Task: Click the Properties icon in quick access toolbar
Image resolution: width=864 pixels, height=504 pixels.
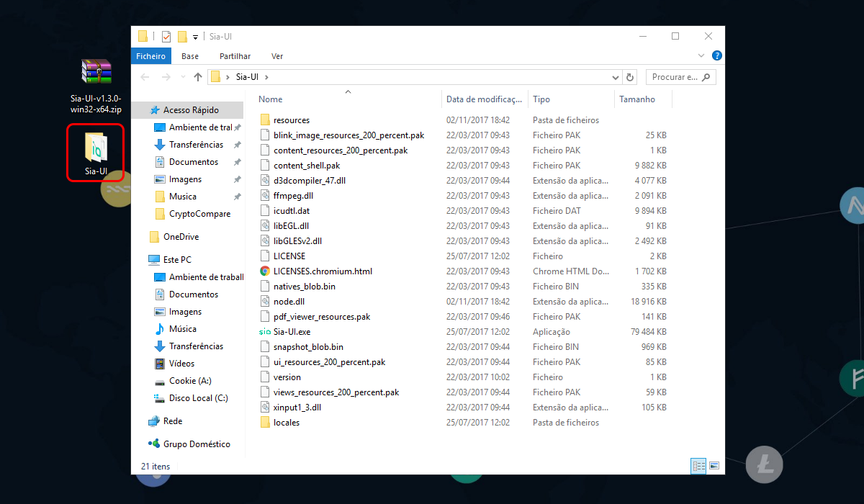Action: (x=166, y=36)
